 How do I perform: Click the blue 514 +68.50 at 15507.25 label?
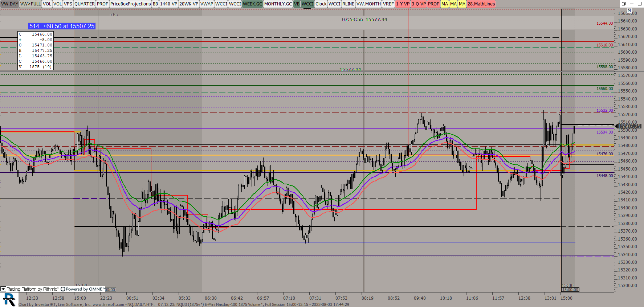tap(62, 26)
